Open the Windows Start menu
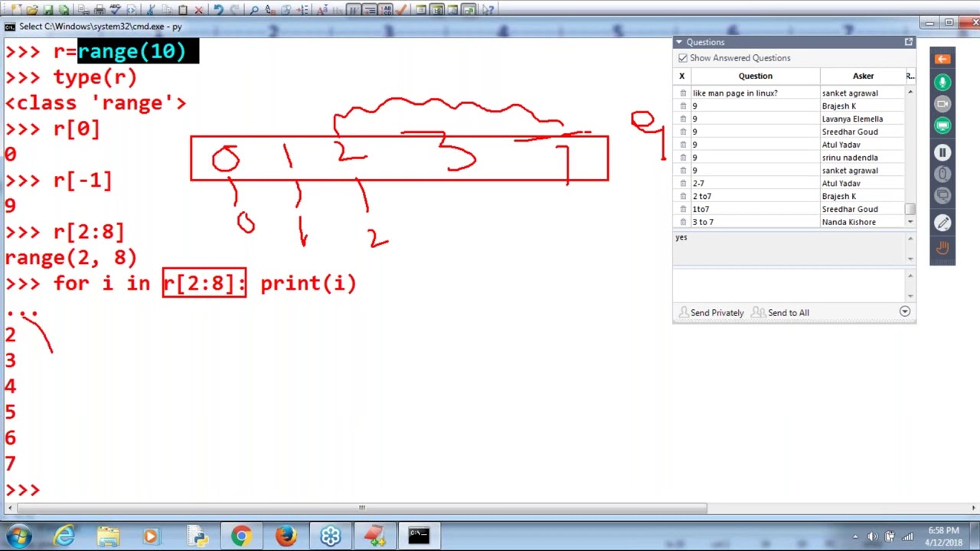Viewport: 980px width, 551px height. pos(18,536)
